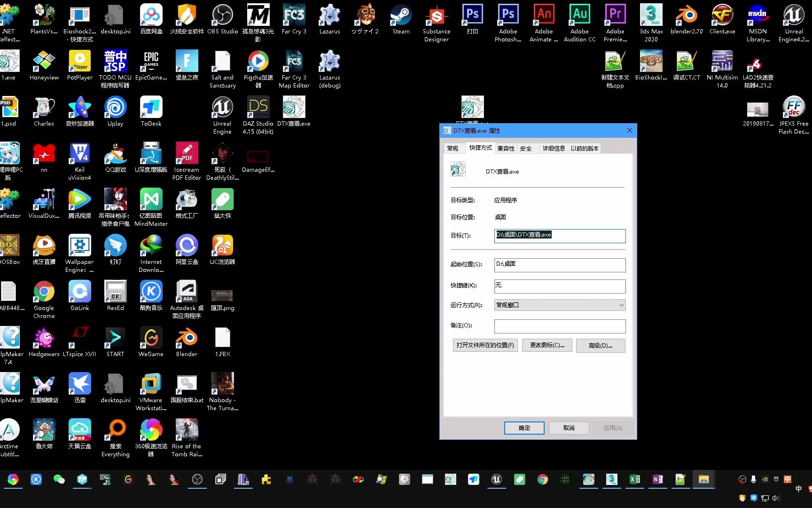Open File Explorer on the taskbar
The height and width of the screenshot is (508, 812).
click(703, 479)
